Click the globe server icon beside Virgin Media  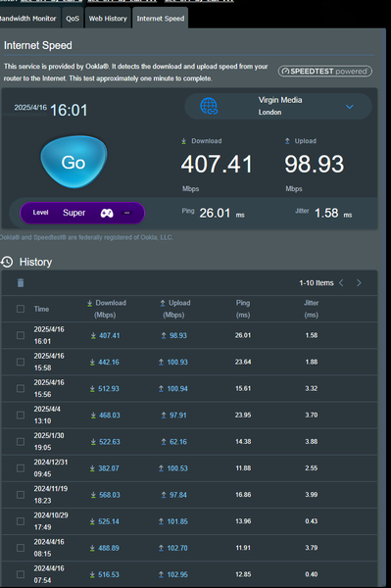[209, 106]
